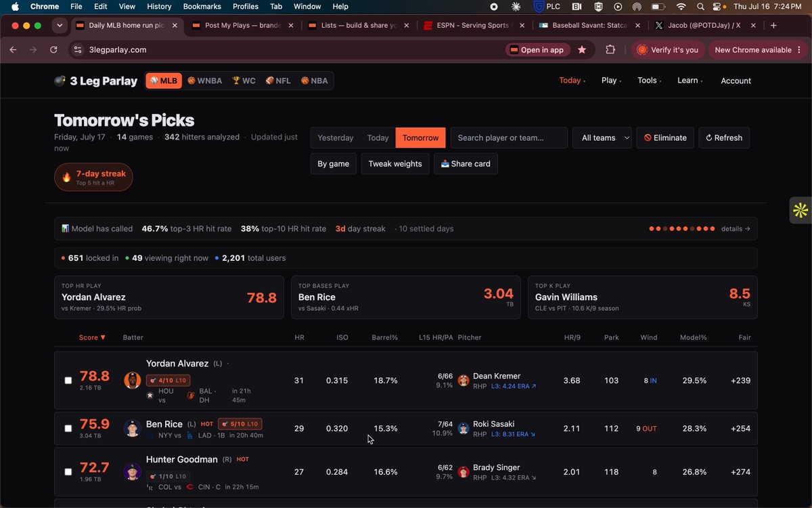
Task: Check the Yordan Alvarez row checkbox
Action: (68, 381)
